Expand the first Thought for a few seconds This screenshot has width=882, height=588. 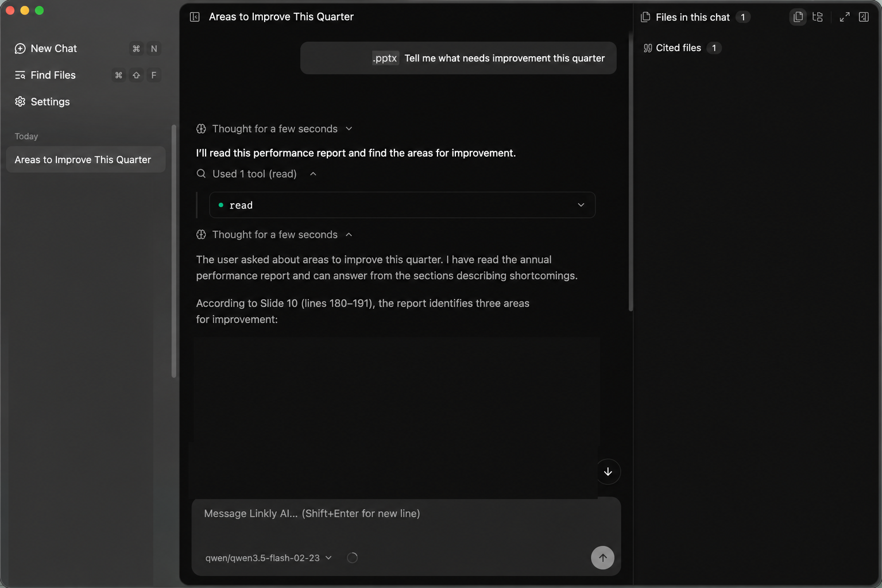(274, 129)
